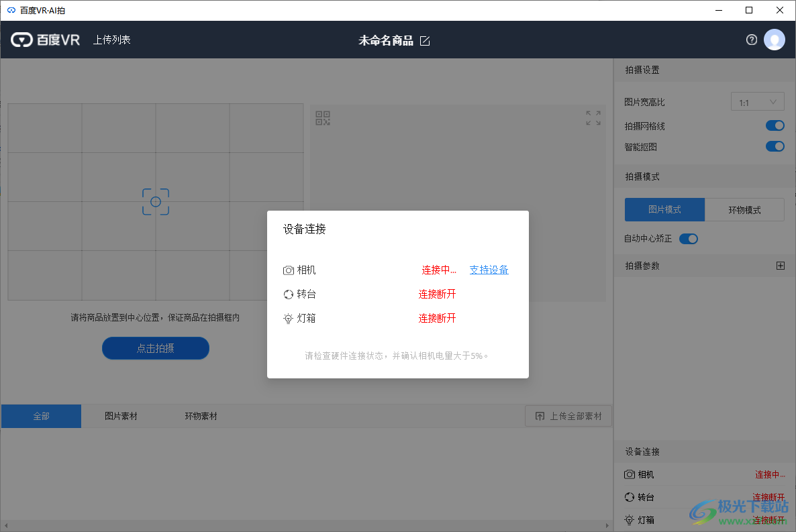The height and width of the screenshot is (532, 796).
Task: Click the 上传全部素材 upload button
Action: [568, 416]
